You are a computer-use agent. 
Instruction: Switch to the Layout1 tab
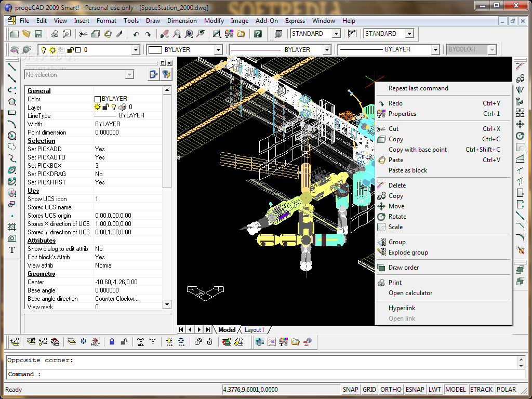(254, 330)
